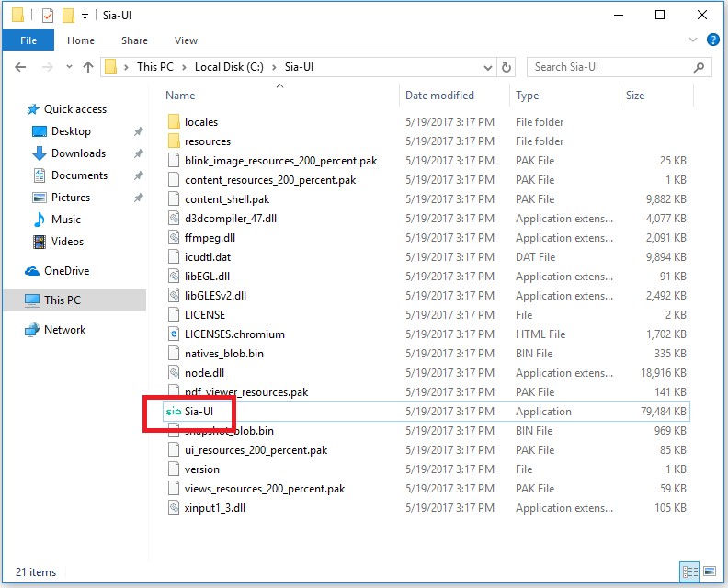Click the refresh button in address bar
Screen dimensions: 728x588
click(506, 67)
